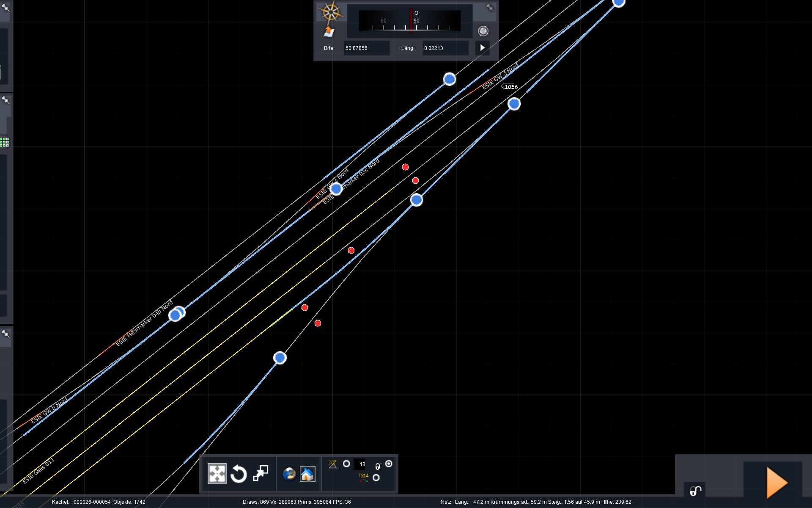Click the circular rotate arrow tool

(239, 474)
